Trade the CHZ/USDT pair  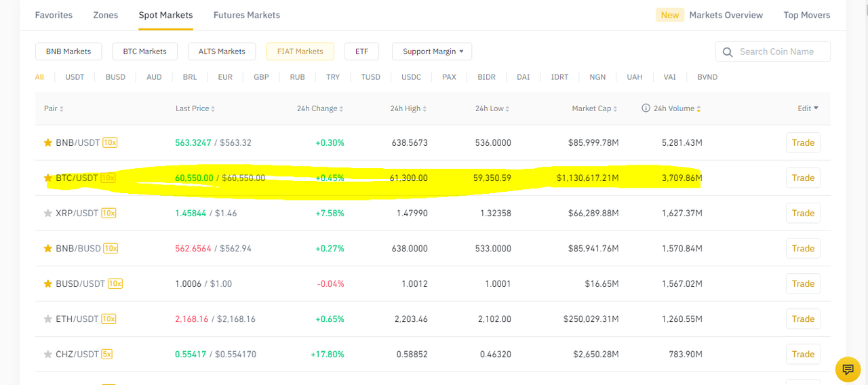pos(803,354)
